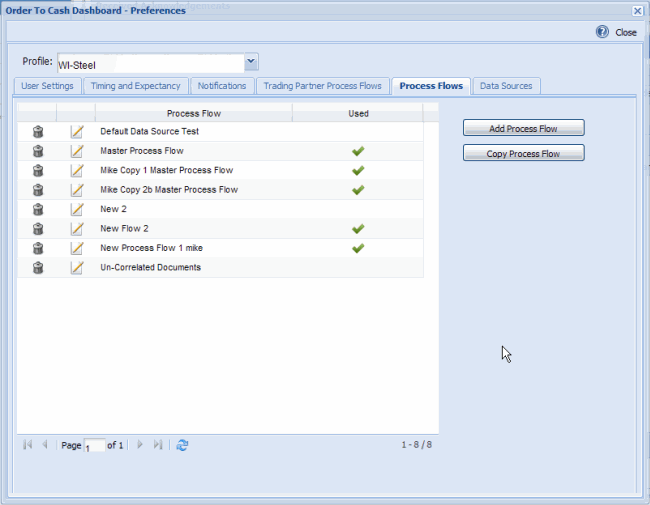Select Mike Copy 1 Master Process Flow name
650x505 pixels.
[167, 170]
